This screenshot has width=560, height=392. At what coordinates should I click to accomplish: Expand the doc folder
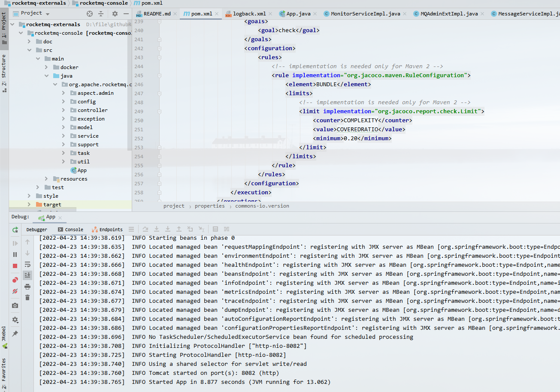[x=29, y=42]
